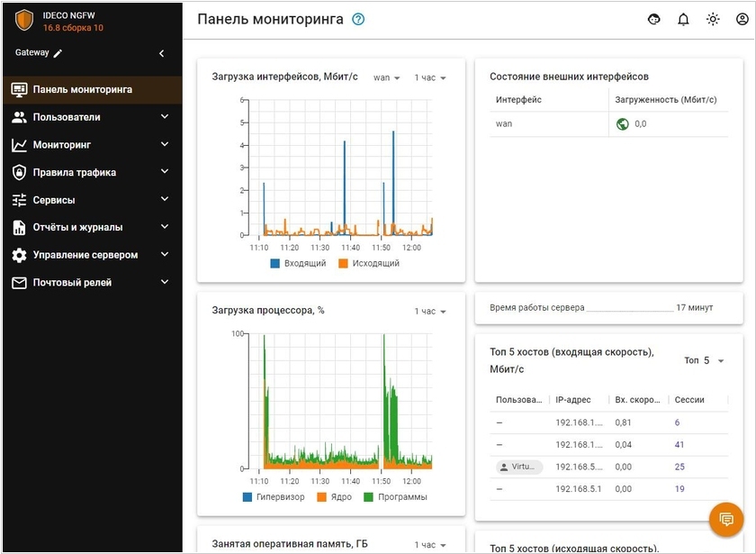Click the green globe icon for wan
The height and width of the screenshot is (554, 756).
(x=623, y=124)
